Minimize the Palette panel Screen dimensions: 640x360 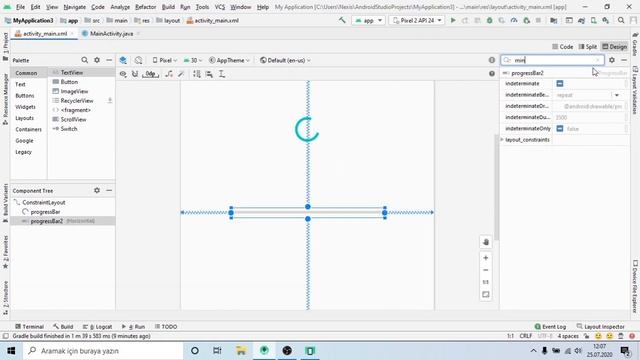(x=109, y=60)
